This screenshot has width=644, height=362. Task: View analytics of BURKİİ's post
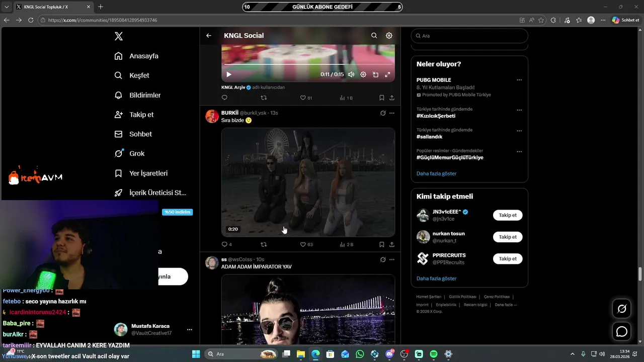point(346,244)
